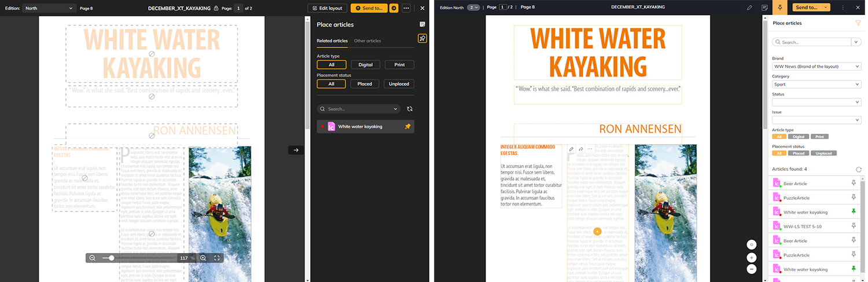Click the pencil edit icon in light window header
The height and width of the screenshot is (282, 868).
749,8
